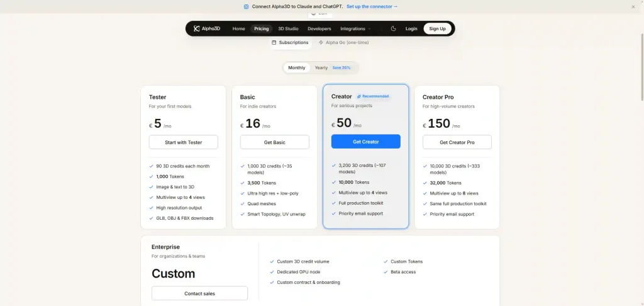The image size is (644, 306).
Task: Click checkmark beside Custom Tokens
Action: coord(386,261)
